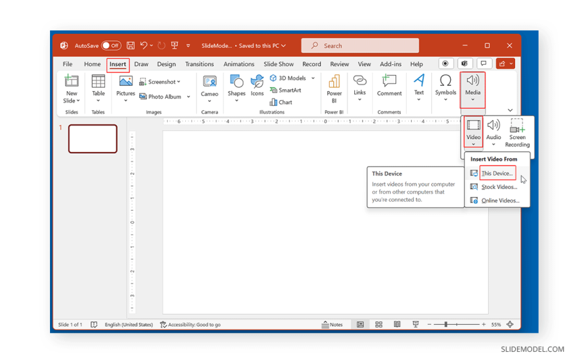Viewport: 588px width, 364px height.
Task: Collapse the ribbon using the chevron
Action: coord(510,110)
